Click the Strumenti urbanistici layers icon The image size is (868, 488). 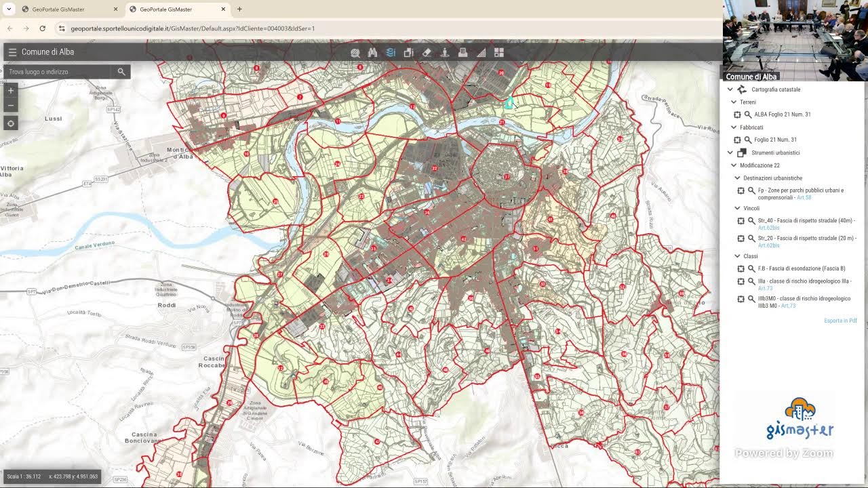tap(742, 152)
